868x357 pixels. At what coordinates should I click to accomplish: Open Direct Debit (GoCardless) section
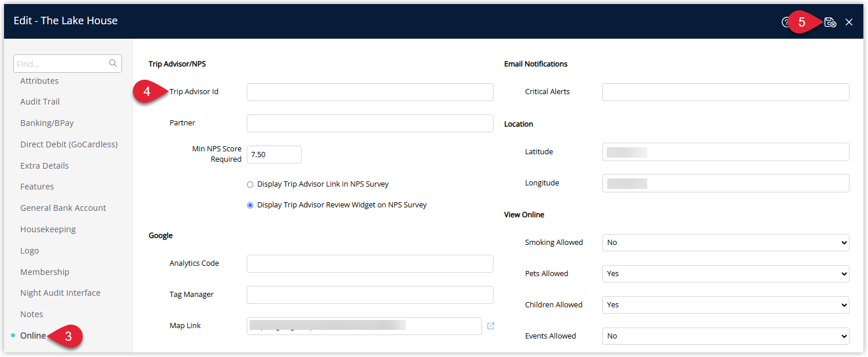tap(69, 144)
